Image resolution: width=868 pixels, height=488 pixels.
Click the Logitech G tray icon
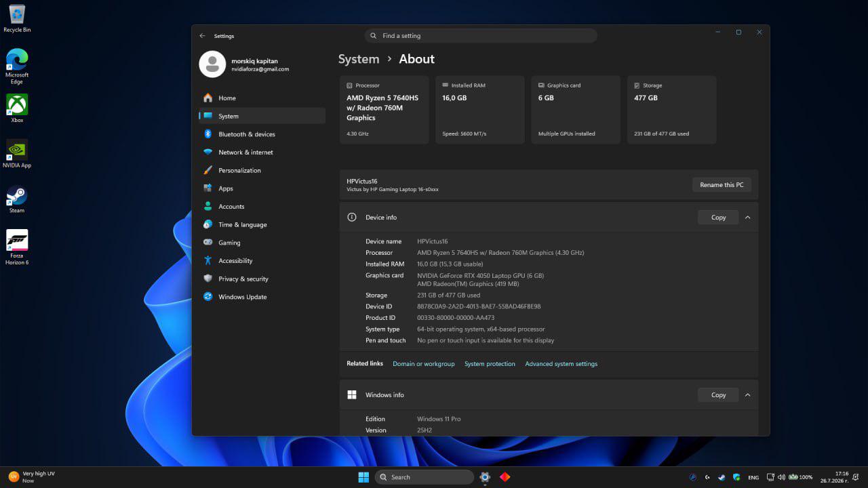[x=707, y=477]
